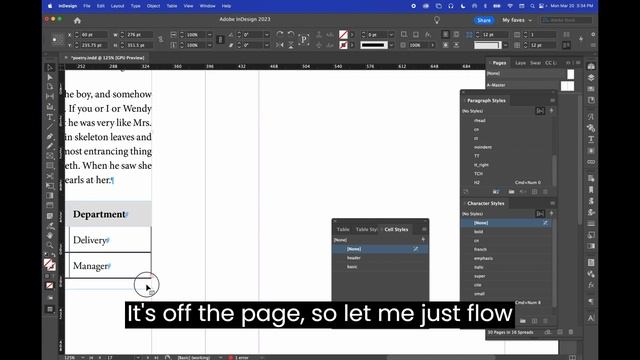This screenshot has height=360, width=640.
Task: Select the bold character style
Action: click(x=507, y=232)
